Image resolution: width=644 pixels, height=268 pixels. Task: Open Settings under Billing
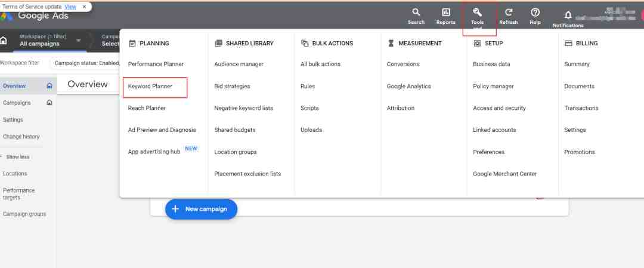click(575, 130)
